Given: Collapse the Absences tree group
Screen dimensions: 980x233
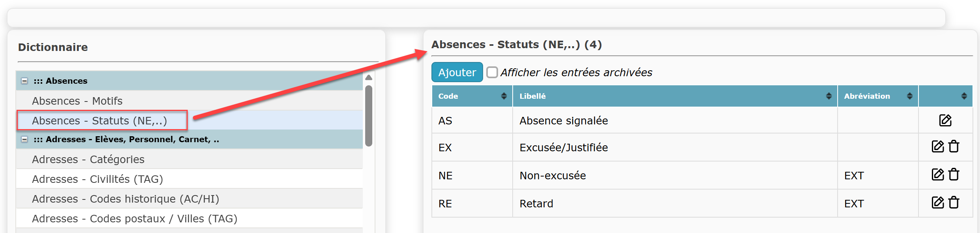Looking at the screenshot, I should [24, 81].
